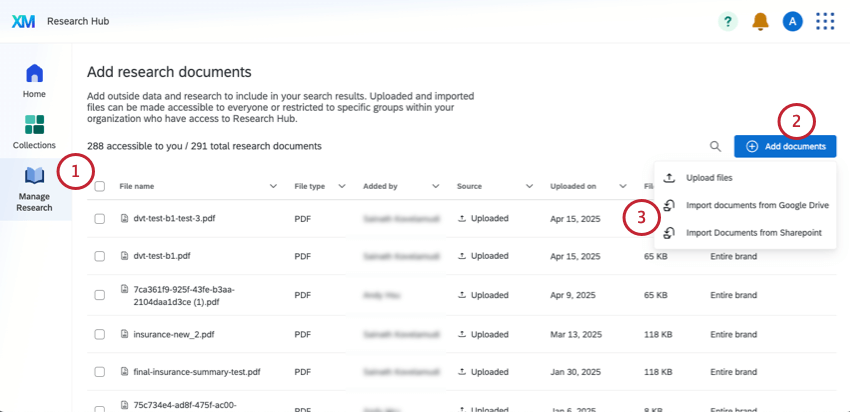This screenshot has width=850, height=412.
Task: Select Import documents from Google Drive
Action: point(757,205)
